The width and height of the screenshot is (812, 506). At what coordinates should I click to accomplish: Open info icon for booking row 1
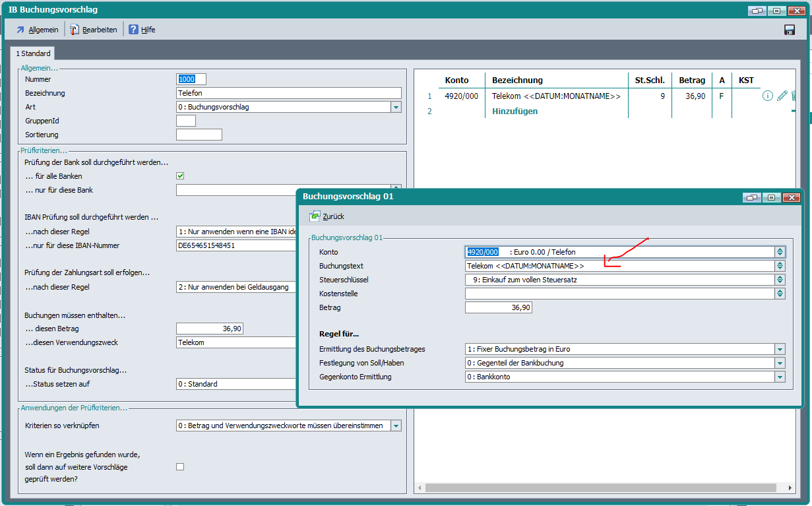[x=767, y=96]
